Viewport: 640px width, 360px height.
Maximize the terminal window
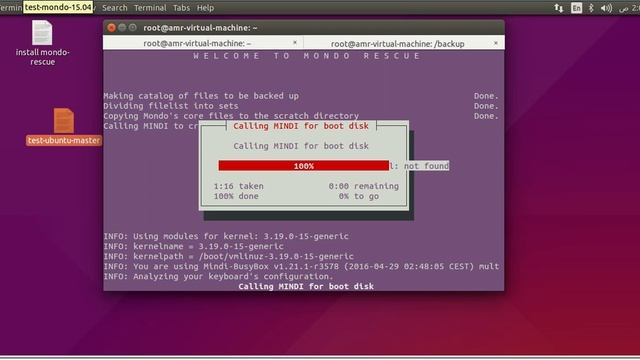pyautogui.click(x=133, y=28)
